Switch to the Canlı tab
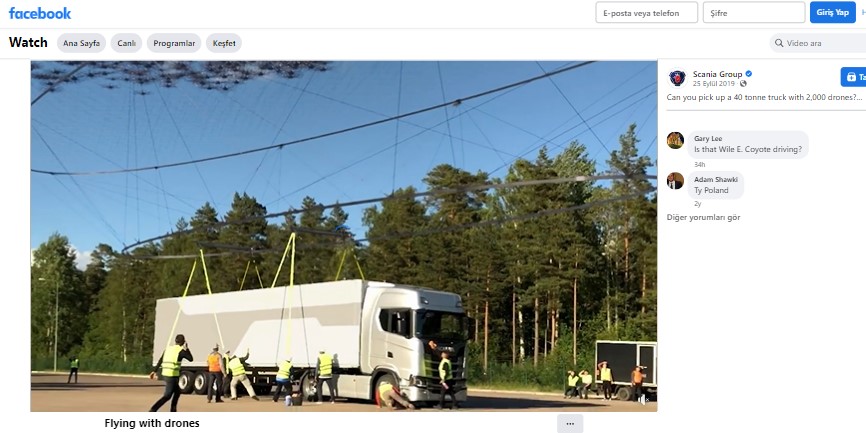This screenshot has height=433, width=866. pyautogui.click(x=126, y=43)
